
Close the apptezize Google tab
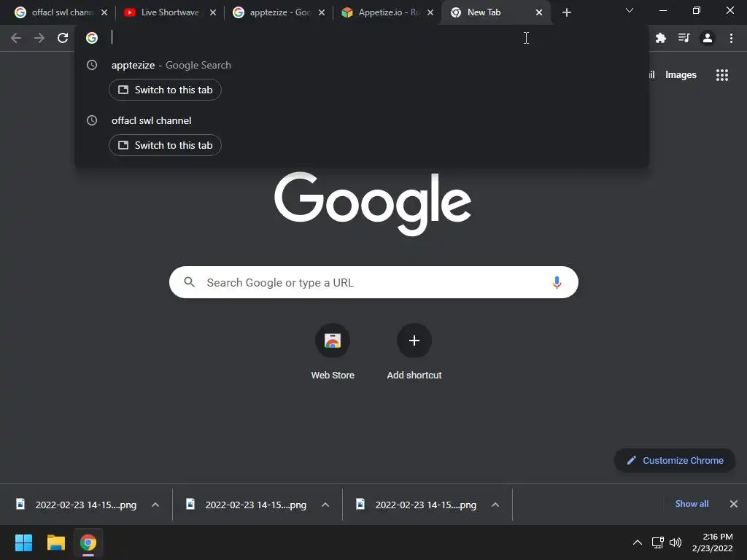pyautogui.click(x=322, y=13)
